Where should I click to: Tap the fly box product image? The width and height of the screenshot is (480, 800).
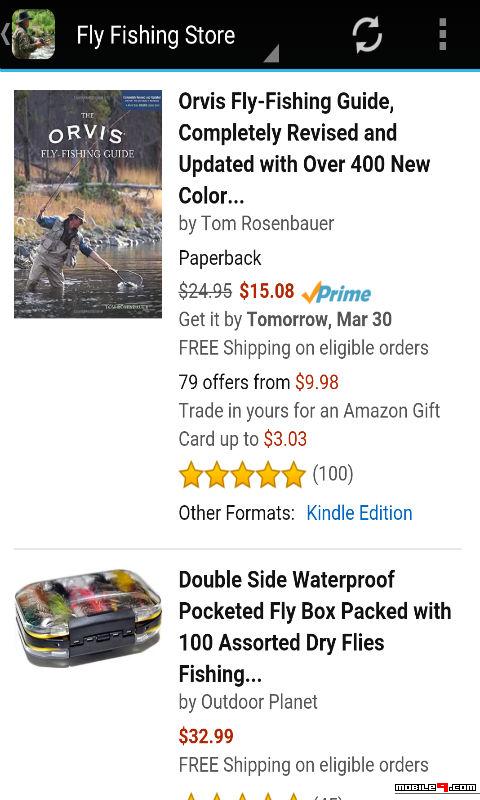[88, 618]
